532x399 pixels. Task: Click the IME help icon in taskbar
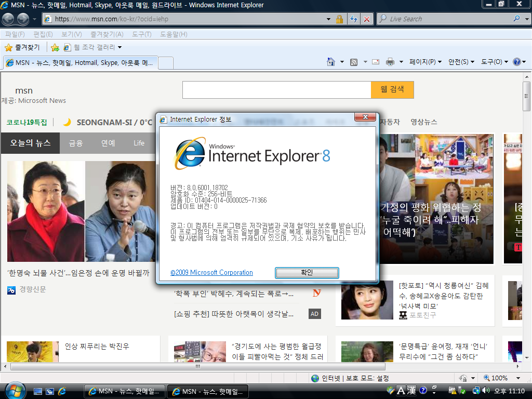423,390
